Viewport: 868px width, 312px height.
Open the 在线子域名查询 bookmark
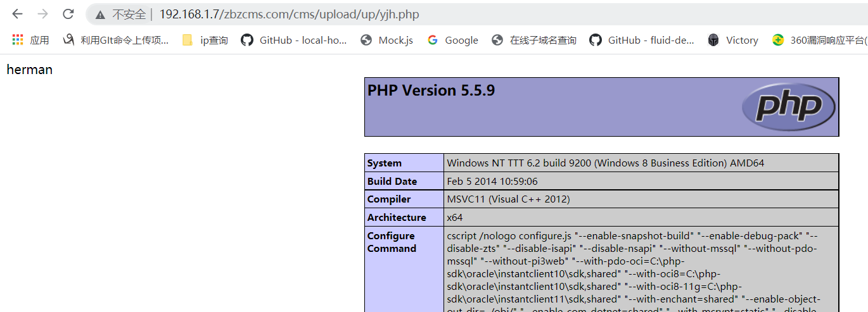(x=534, y=40)
